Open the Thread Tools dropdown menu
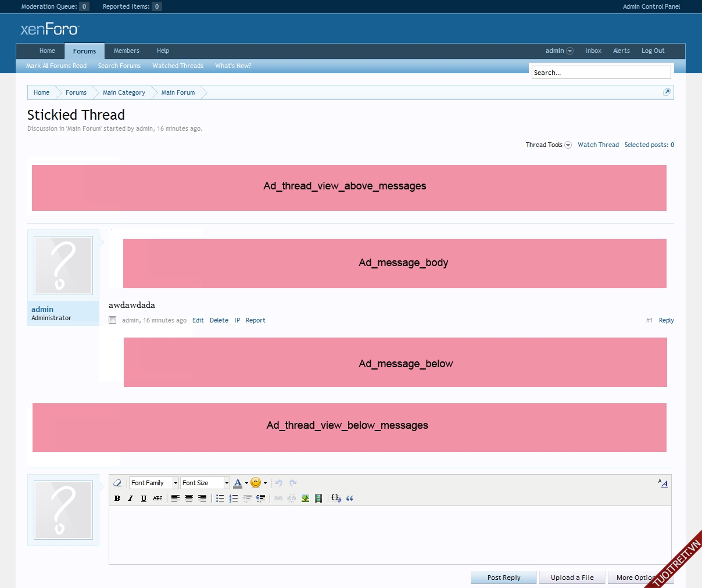The width and height of the screenshot is (702, 588). coord(548,145)
